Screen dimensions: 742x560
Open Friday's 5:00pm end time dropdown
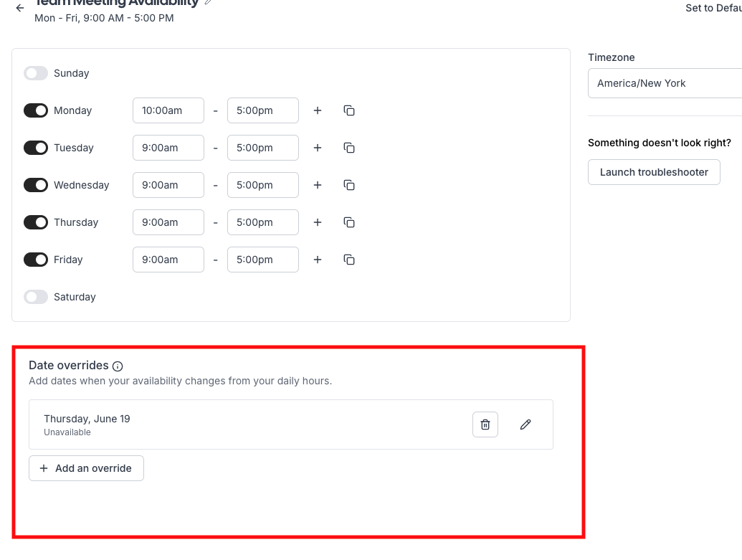(263, 260)
